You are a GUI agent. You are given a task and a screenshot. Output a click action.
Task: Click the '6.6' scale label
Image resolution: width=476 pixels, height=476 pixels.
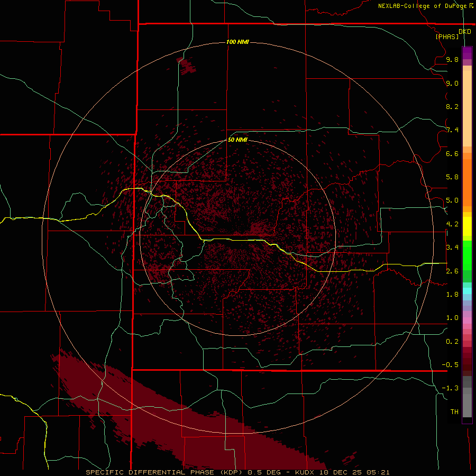(x=452, y=153)
